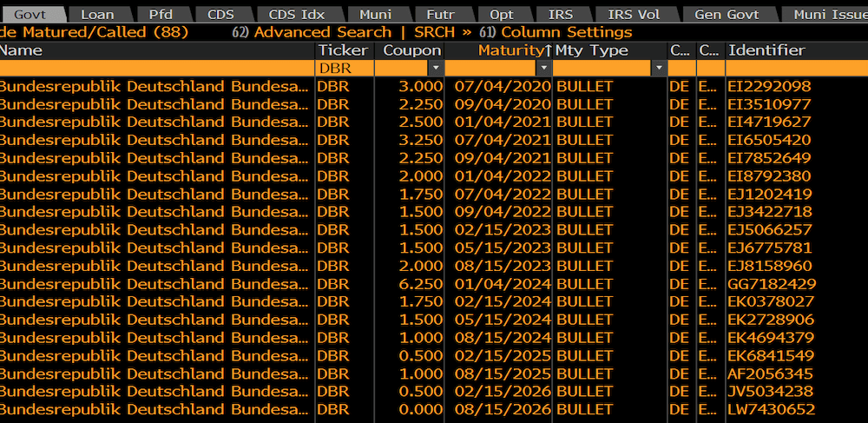Toggle Maturity column sort order
The width and height of the screenshot is (868, 423).
(x=499, y=50)
